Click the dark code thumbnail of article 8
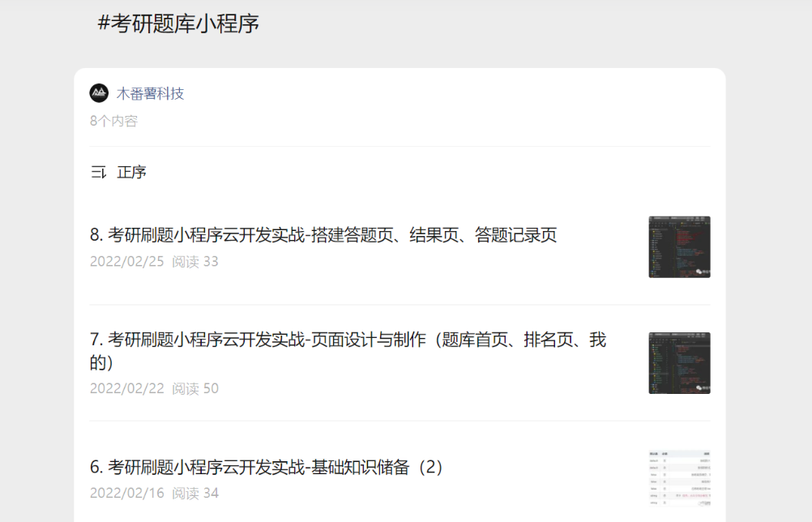 pyautogui.click(x=679, y=247)
